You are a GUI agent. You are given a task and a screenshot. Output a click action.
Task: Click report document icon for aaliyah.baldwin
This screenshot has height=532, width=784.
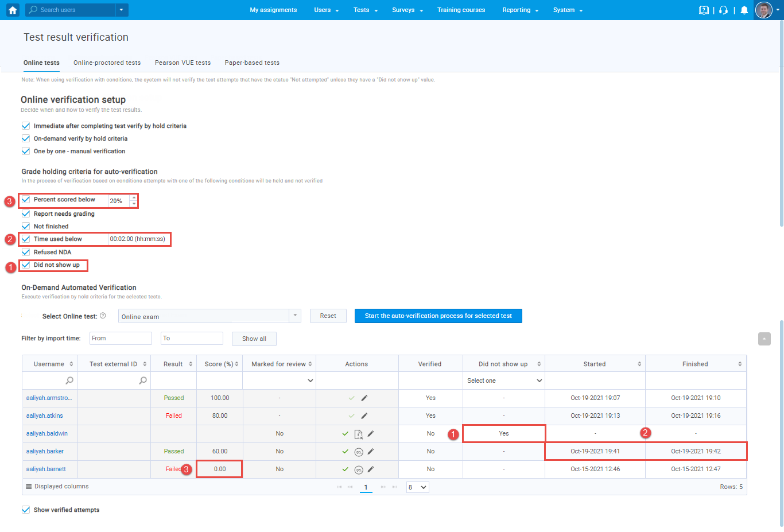pos(358,434)
